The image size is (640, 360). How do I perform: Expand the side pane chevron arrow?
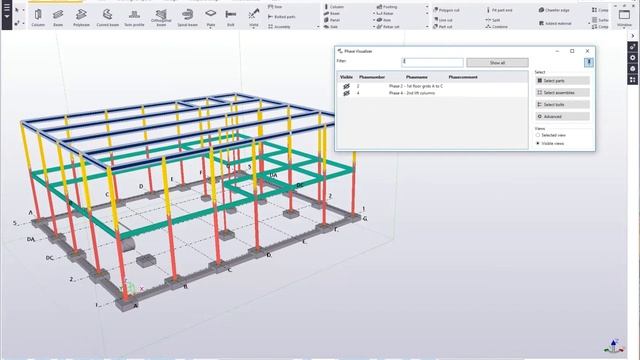click(633, 36)
